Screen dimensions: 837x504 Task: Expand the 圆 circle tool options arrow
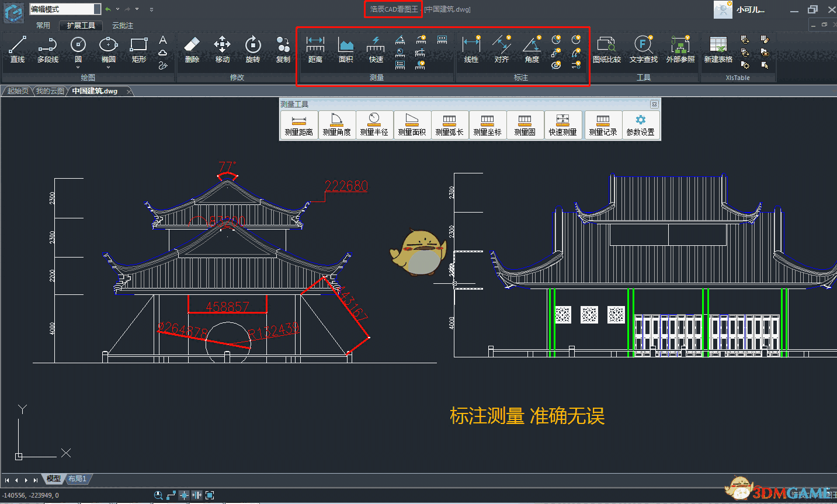click(x=78, y=67)
